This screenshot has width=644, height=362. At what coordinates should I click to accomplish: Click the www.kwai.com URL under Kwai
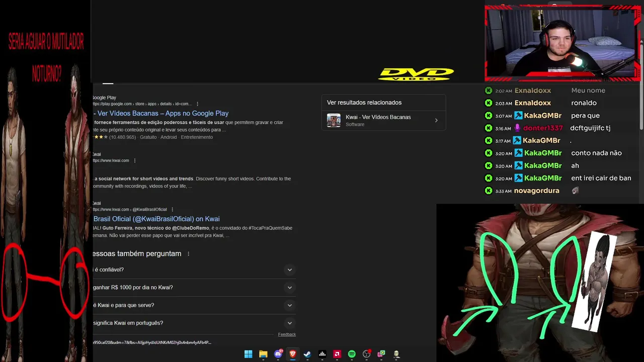tap(111, 161)
